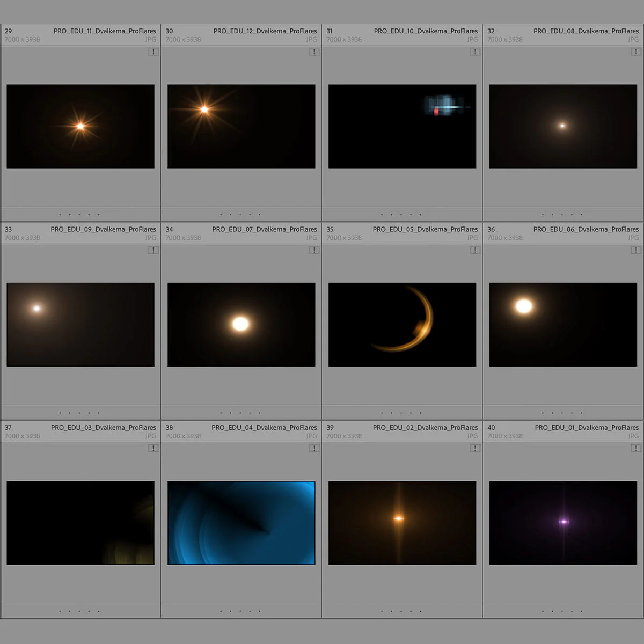The width and height of the screenshot is (644, 644).
Task: Click the warning badge on PRO_EDU_09 cell
Action: [x=153, y=250]
